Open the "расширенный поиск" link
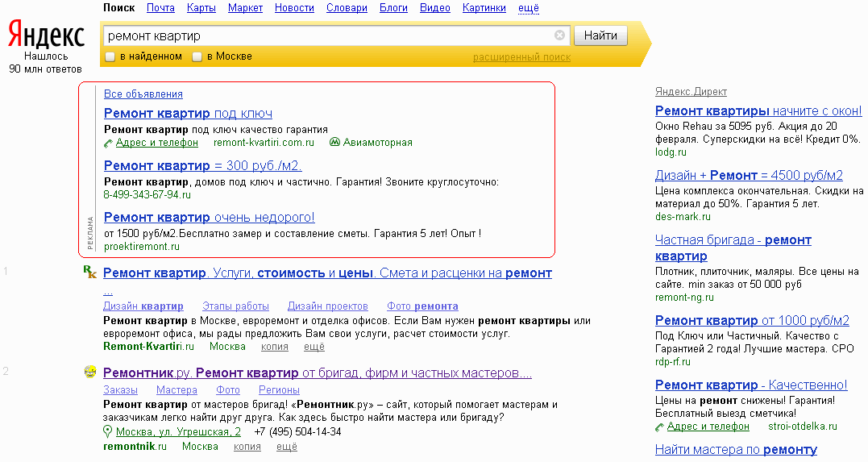 click(x=521, y=57)
